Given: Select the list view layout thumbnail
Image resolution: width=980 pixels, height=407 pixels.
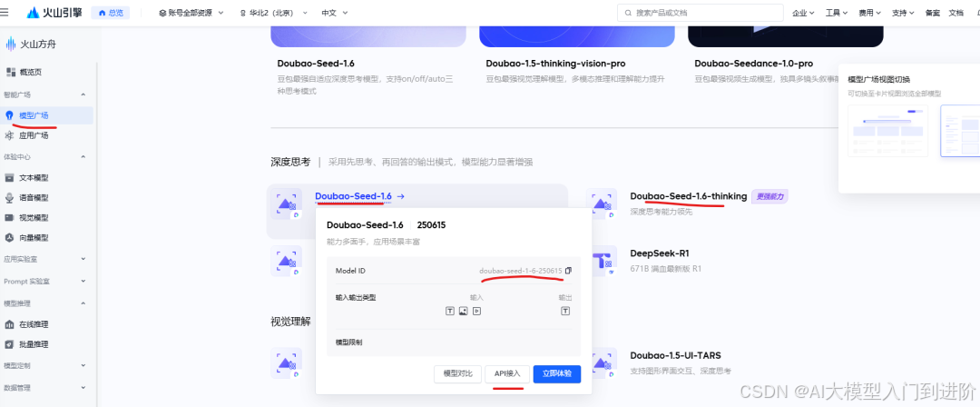Looking at the screenshot, I should pos(960,130).
